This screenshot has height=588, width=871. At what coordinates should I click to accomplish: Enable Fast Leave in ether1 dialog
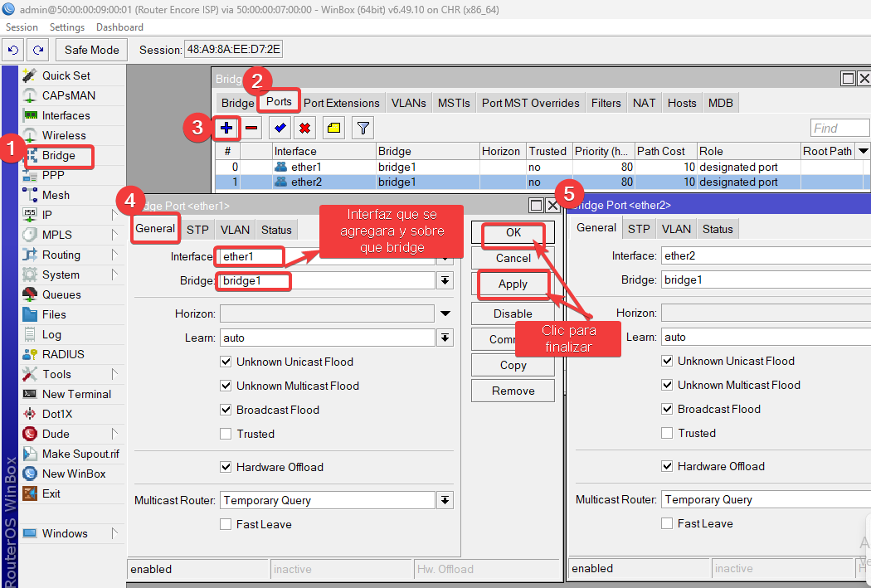tap(226, 524)
